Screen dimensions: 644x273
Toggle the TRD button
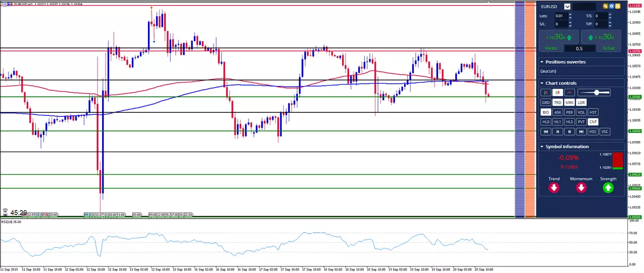[557, 102]
